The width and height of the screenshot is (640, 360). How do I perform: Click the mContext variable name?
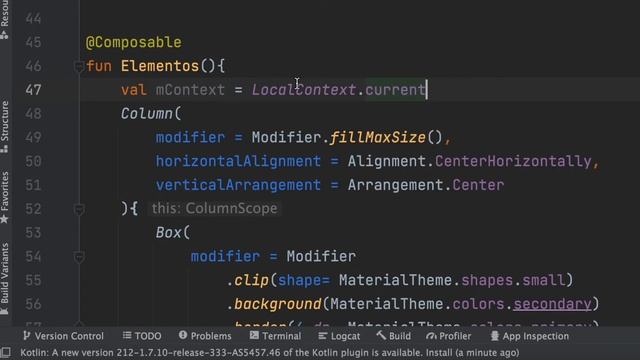[x=190, y=90]
